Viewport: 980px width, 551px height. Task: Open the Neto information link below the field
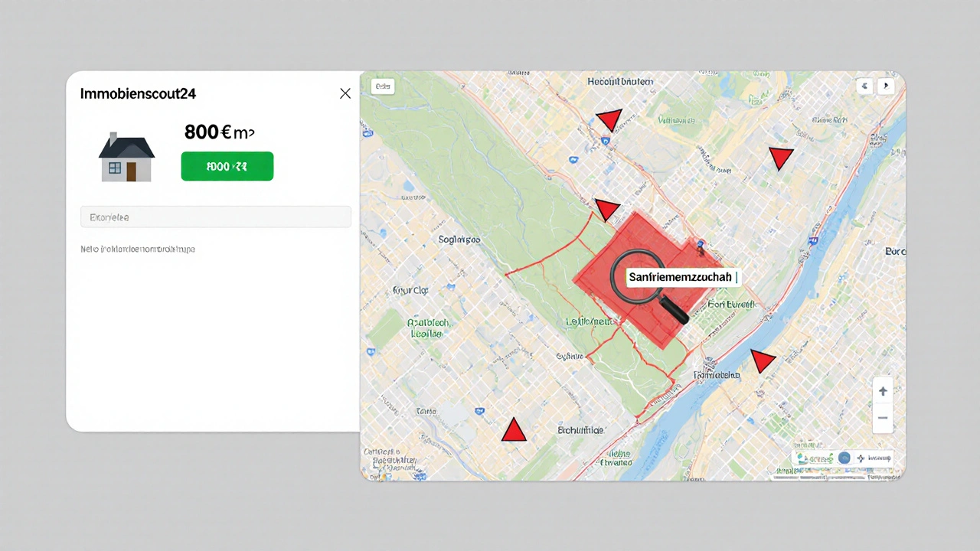pyautogui.click(x=138, y=249)
